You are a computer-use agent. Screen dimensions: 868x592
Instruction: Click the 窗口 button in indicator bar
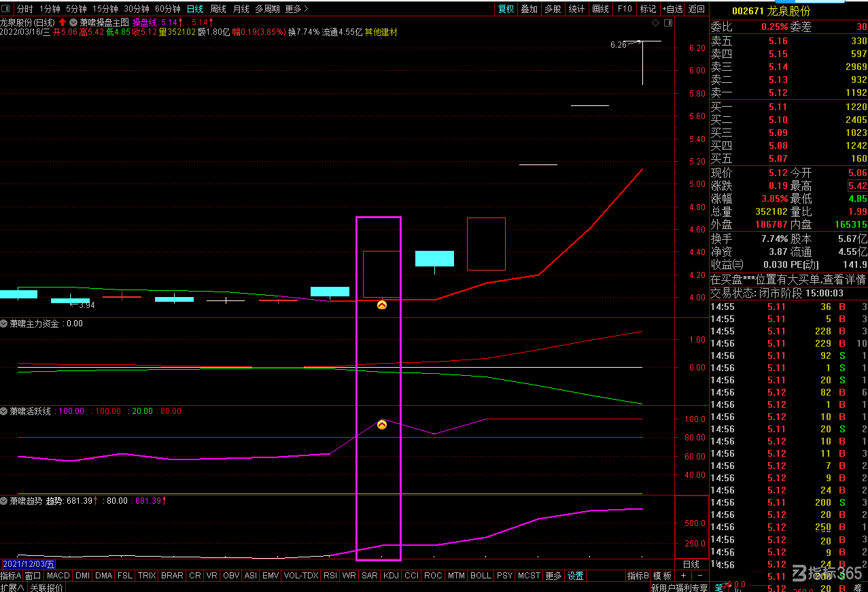33,576
